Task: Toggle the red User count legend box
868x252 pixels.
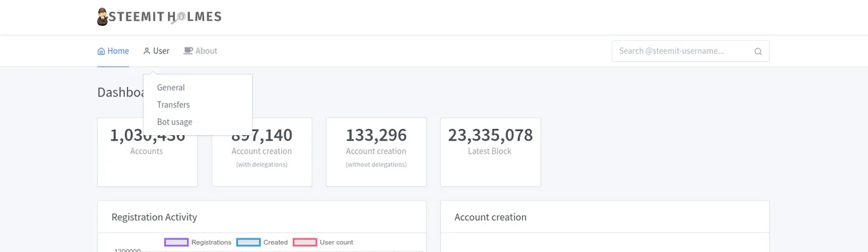Action: (304, 242)
